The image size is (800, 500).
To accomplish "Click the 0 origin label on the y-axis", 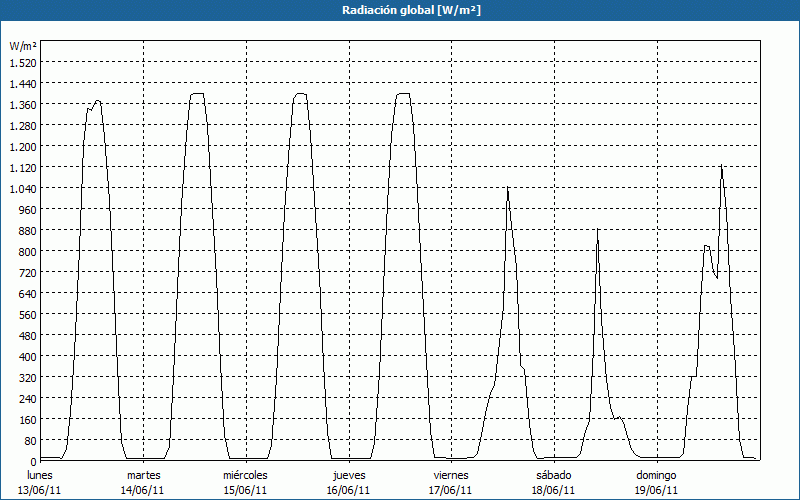I will (x=32, y=460).
